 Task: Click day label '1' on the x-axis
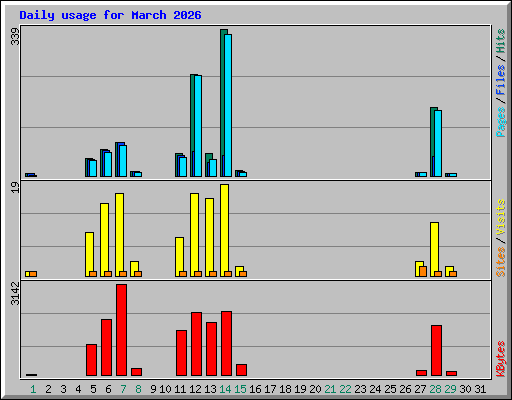tap(33, 389)
